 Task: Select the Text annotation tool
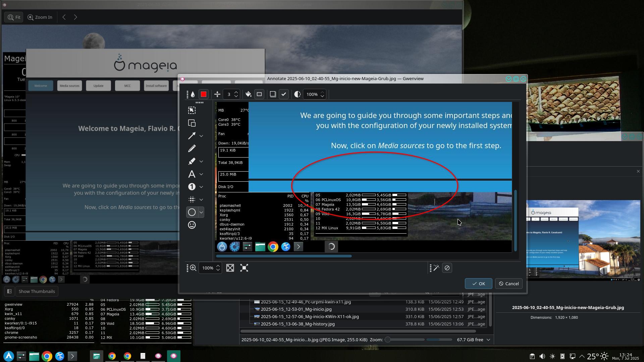point(192,174)
